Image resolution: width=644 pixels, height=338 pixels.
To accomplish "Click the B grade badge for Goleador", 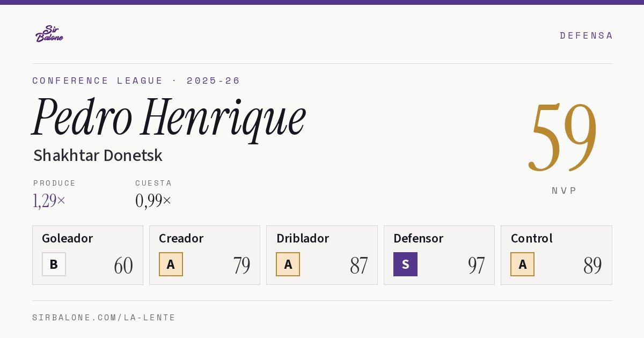I will (54, 264).
